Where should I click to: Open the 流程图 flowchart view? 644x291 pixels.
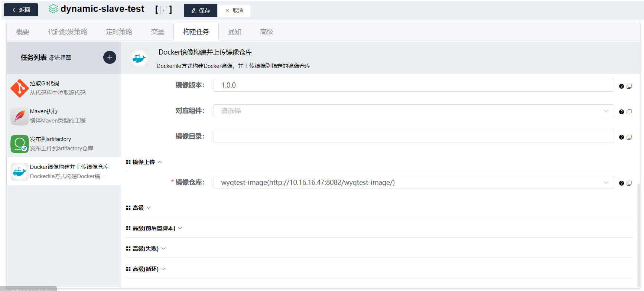pos(60,58)
